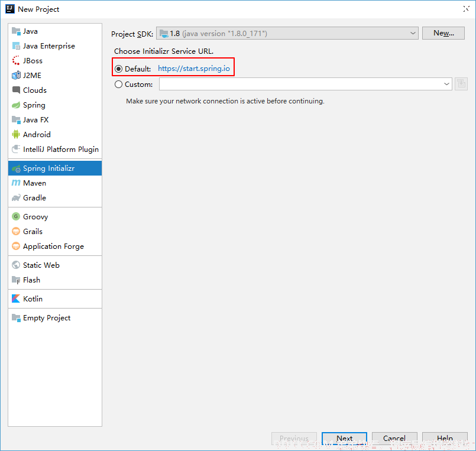Choose Java Enterprise project type

(48, 46)
